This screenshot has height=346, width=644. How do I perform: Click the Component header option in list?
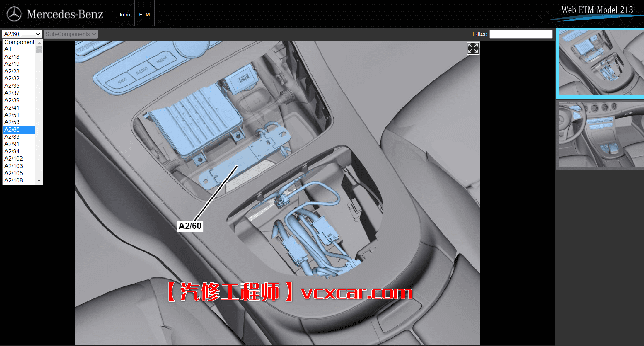pos(19,42)
